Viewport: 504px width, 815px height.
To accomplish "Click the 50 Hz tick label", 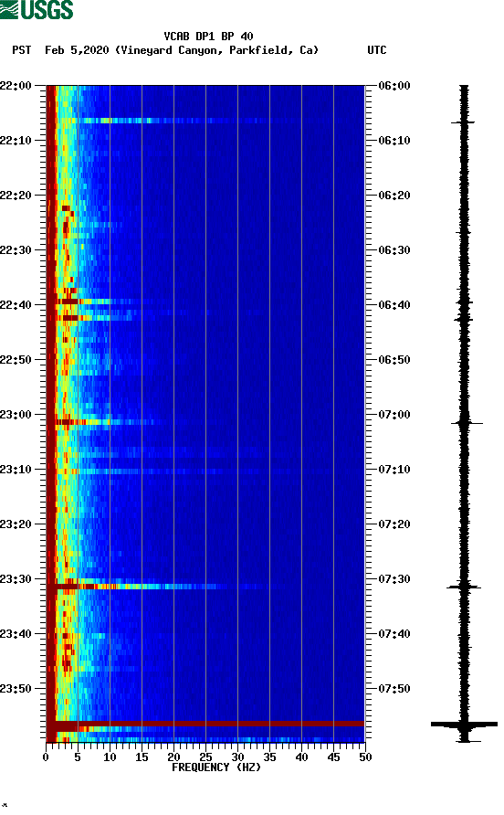I will click(365, 757).
